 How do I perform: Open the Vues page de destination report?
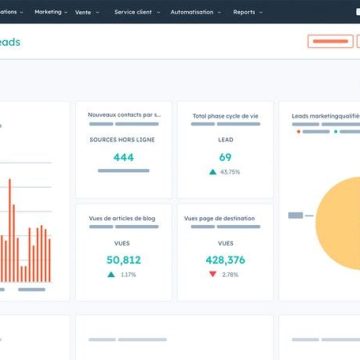pos(219,218)
